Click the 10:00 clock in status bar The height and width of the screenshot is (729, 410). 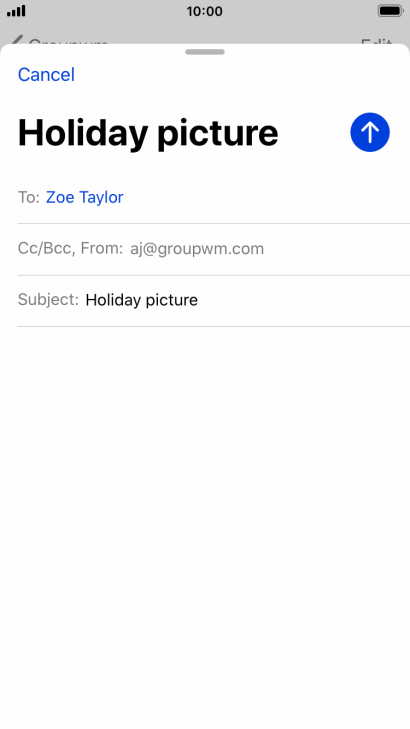[205, 11]
